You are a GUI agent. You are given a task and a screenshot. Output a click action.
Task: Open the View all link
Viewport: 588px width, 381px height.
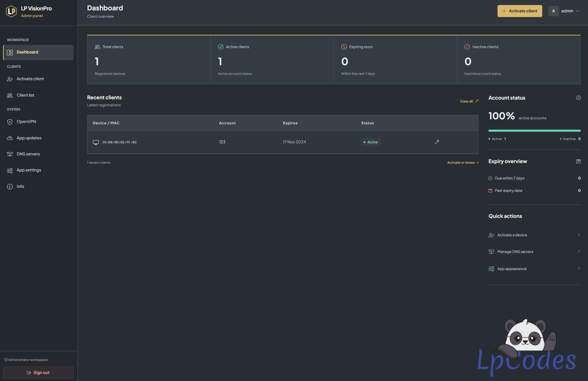pyautogui.click(x=469, y=101)
